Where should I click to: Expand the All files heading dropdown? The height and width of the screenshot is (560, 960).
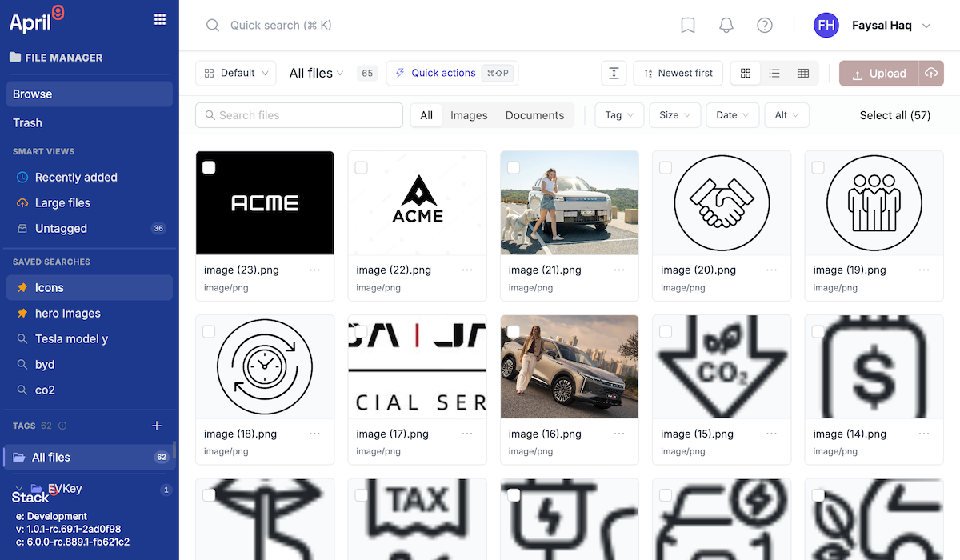[x=316, y=73]
